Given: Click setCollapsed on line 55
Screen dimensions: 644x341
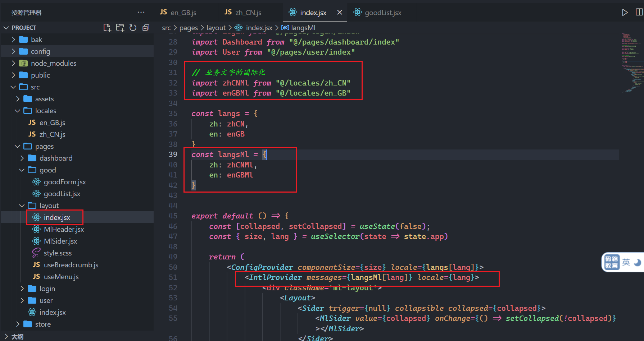Looking at the screenshot, I should click(532, 318).
